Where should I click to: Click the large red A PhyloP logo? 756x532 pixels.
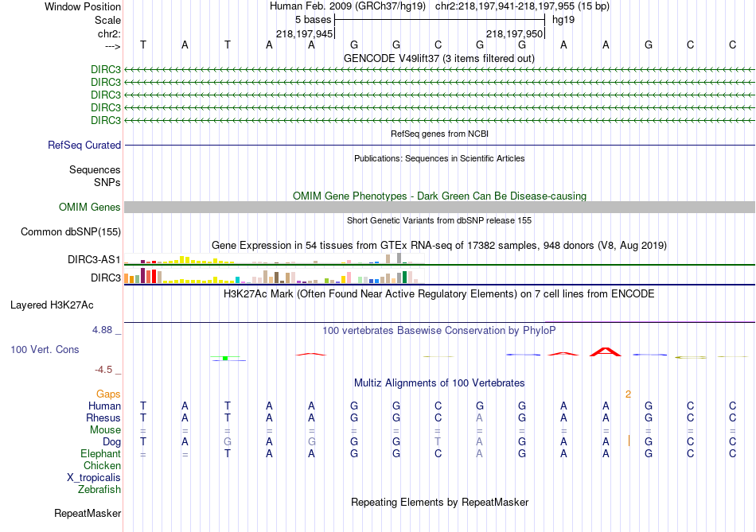tap(606, 351)
